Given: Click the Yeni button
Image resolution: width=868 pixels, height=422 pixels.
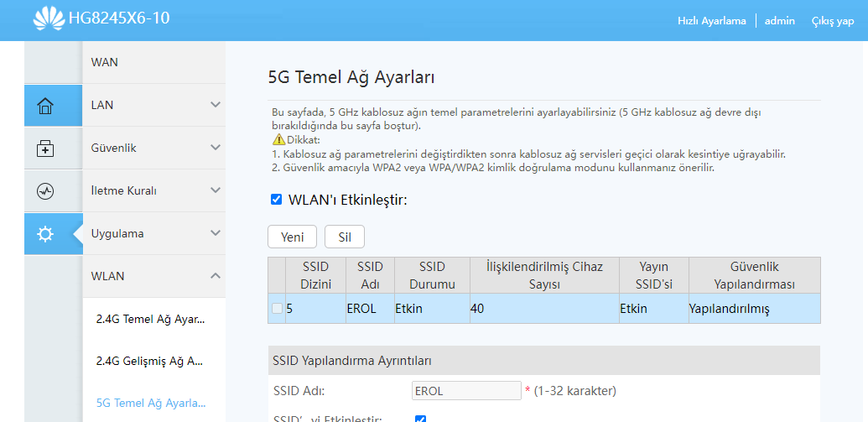Looking at the screenshot, I should (293, 237).
